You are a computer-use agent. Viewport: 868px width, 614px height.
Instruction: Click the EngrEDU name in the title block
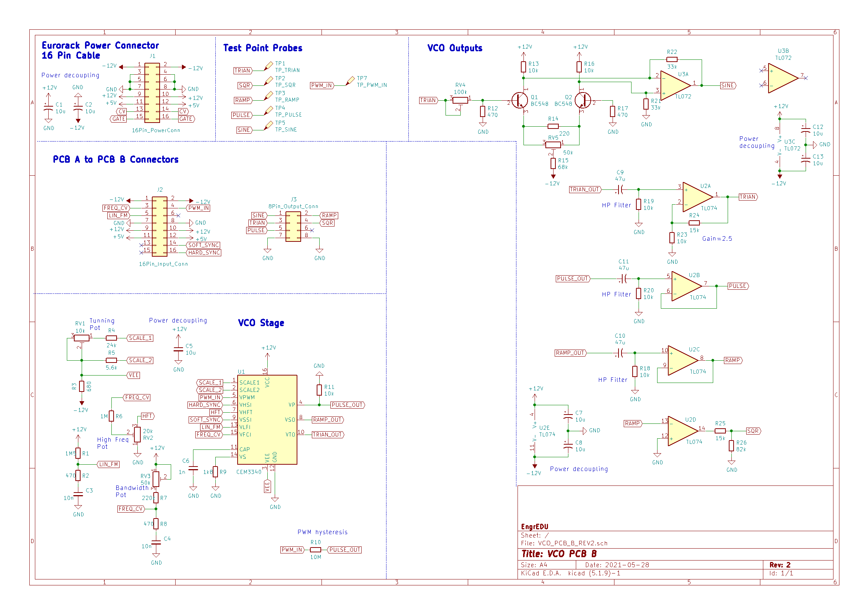(536, 526)
